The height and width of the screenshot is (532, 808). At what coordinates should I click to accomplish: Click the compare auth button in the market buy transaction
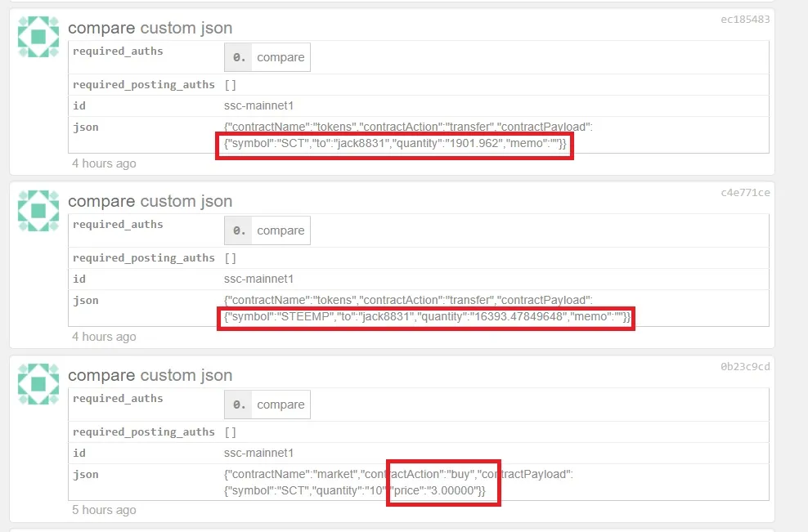(267, 405)
